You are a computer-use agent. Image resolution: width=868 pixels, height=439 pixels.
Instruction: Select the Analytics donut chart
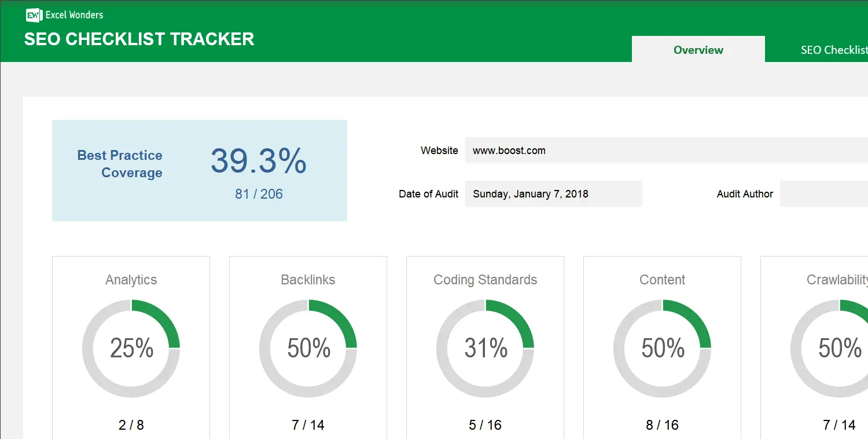(131, 347)
